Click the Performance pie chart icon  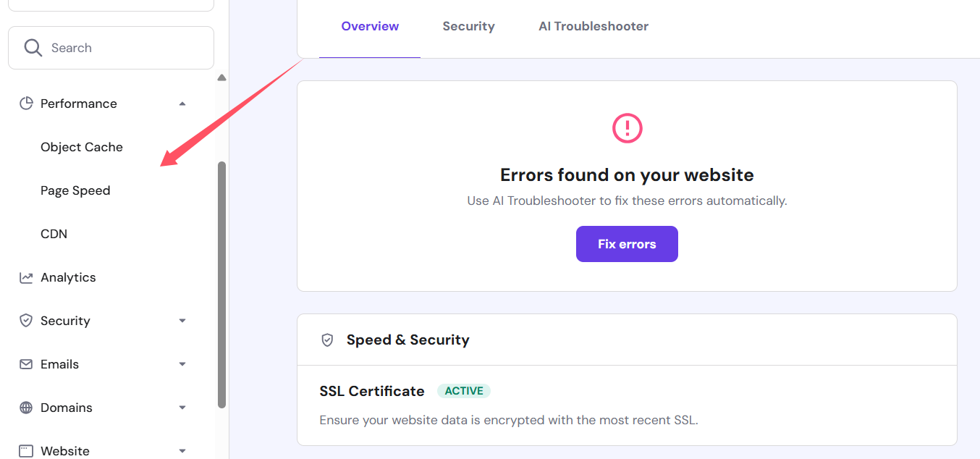26,104
